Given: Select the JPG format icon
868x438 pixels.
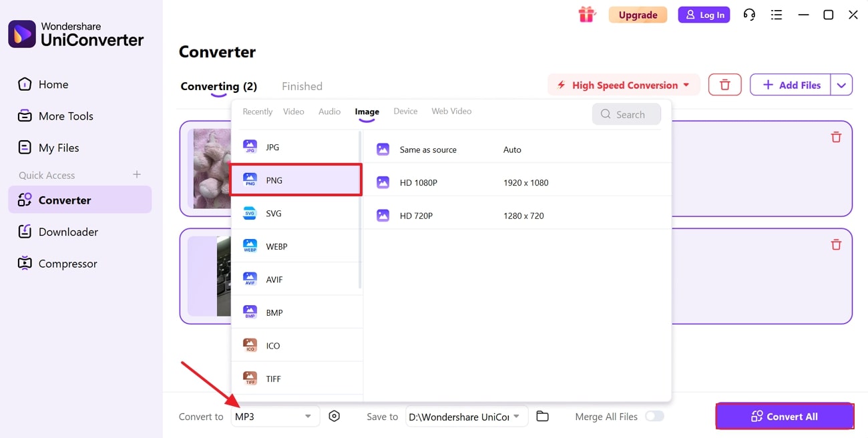Looking at the screenshot, I should [x=250, y=147].
